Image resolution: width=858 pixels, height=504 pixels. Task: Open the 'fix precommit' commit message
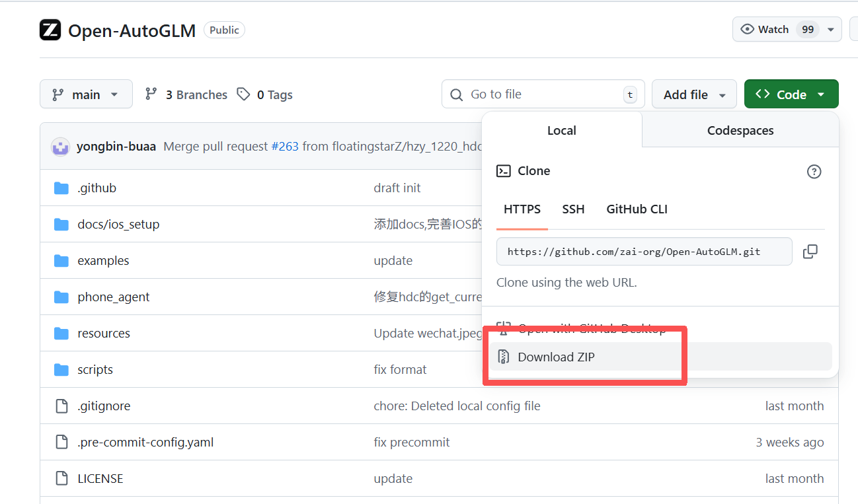click(412, 443)
